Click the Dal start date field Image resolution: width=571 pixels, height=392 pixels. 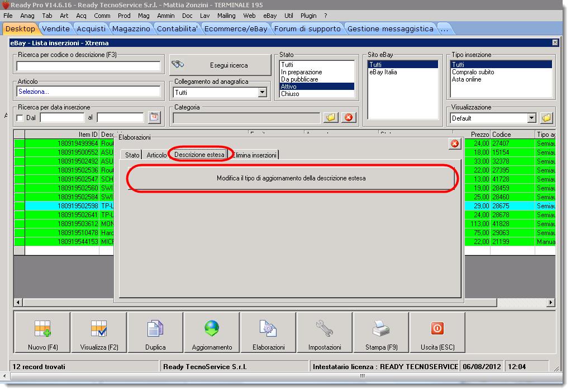(62, 118)
